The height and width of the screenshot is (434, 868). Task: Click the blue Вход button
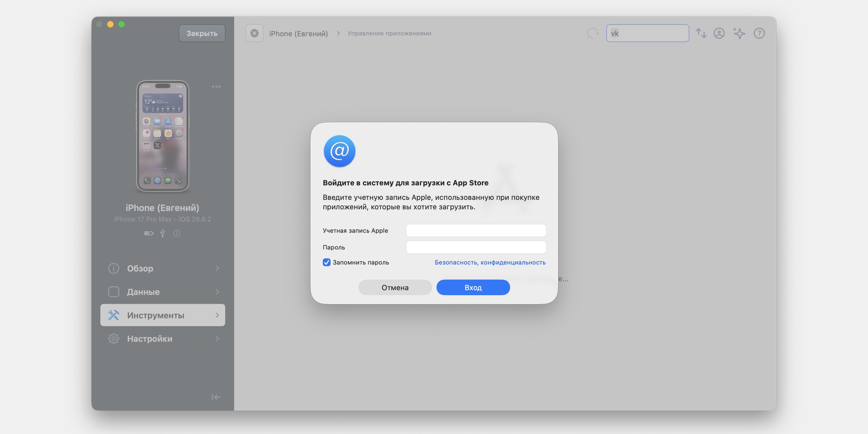(473, 287)
